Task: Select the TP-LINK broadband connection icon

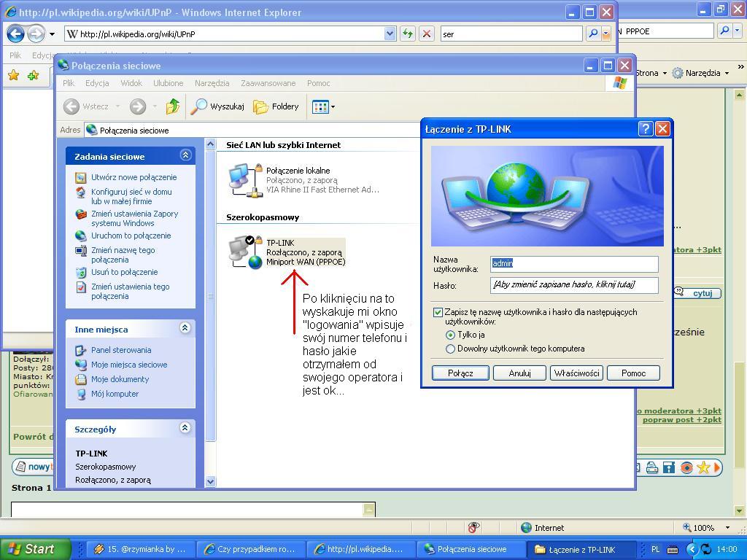Action: (246, 252)
